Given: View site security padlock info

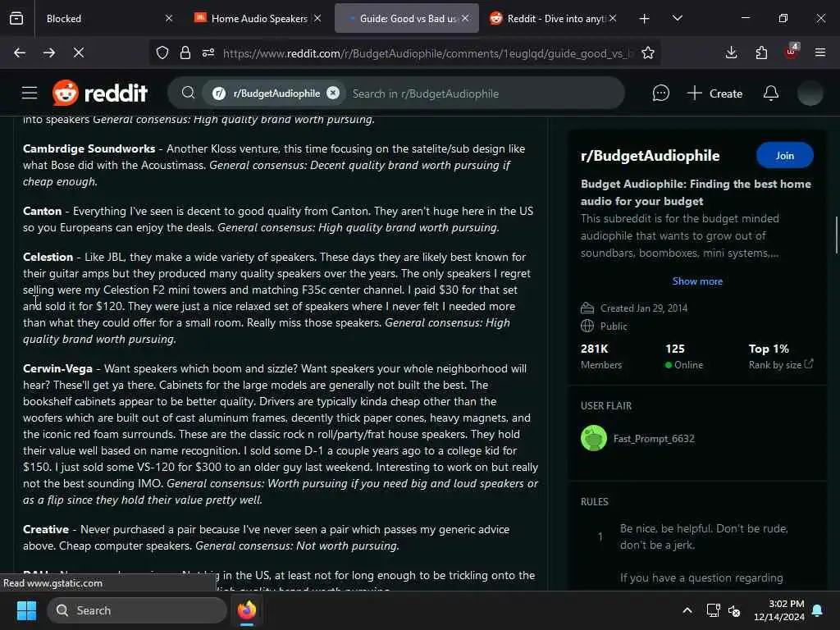Looking at the screenshot, I should click(x=185, y=52).
